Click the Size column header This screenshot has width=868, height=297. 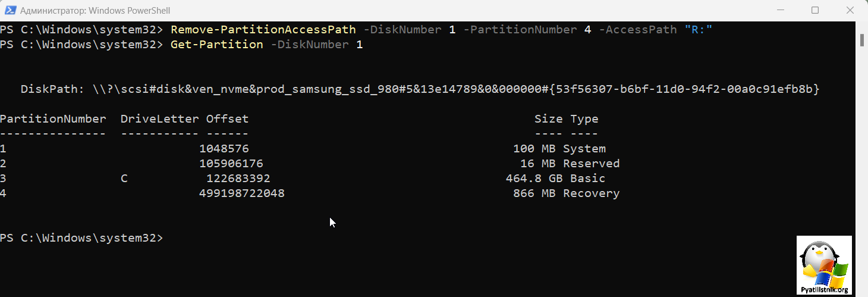(548, 119)
